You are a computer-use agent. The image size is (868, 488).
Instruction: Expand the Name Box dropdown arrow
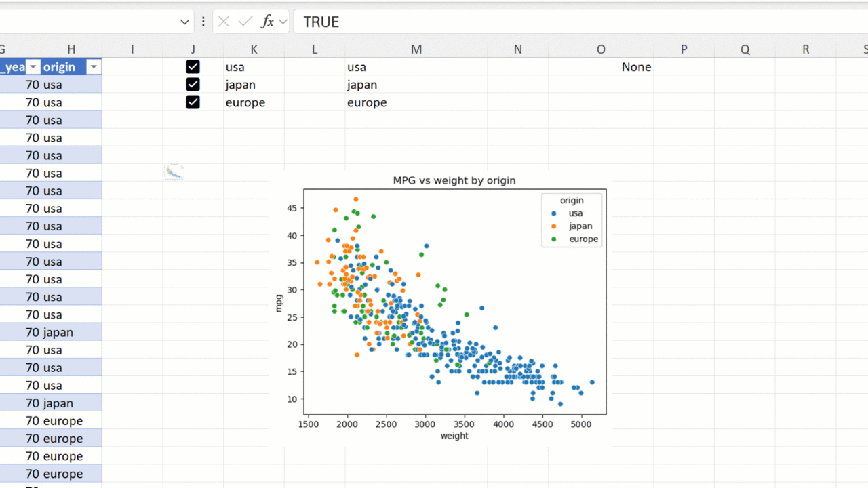[x=184, y=22]
